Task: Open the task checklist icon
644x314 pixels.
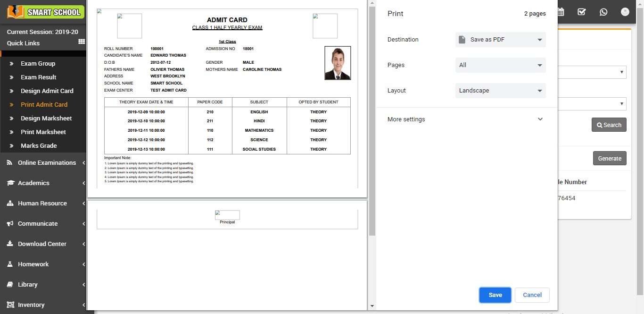Action: tap(582, 12)
